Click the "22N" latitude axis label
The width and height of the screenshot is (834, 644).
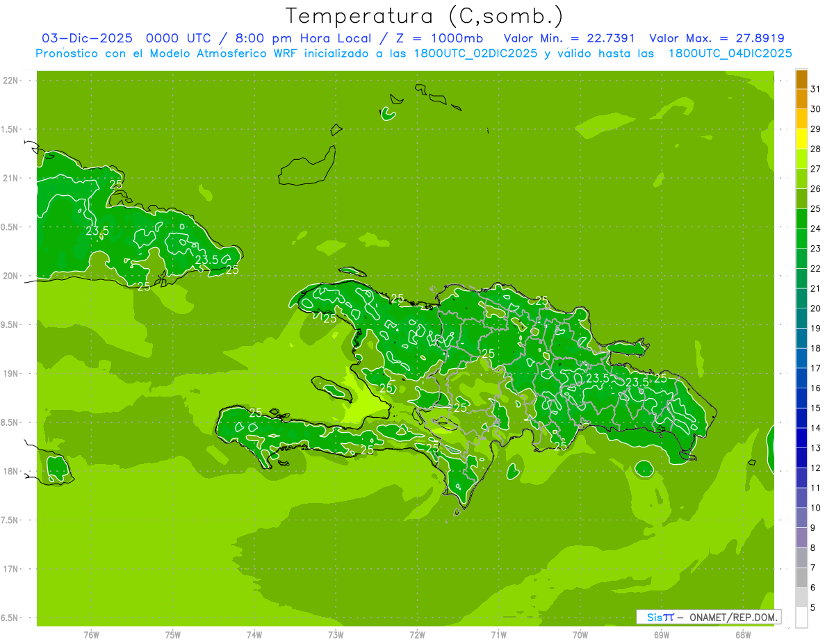[10, 81]
